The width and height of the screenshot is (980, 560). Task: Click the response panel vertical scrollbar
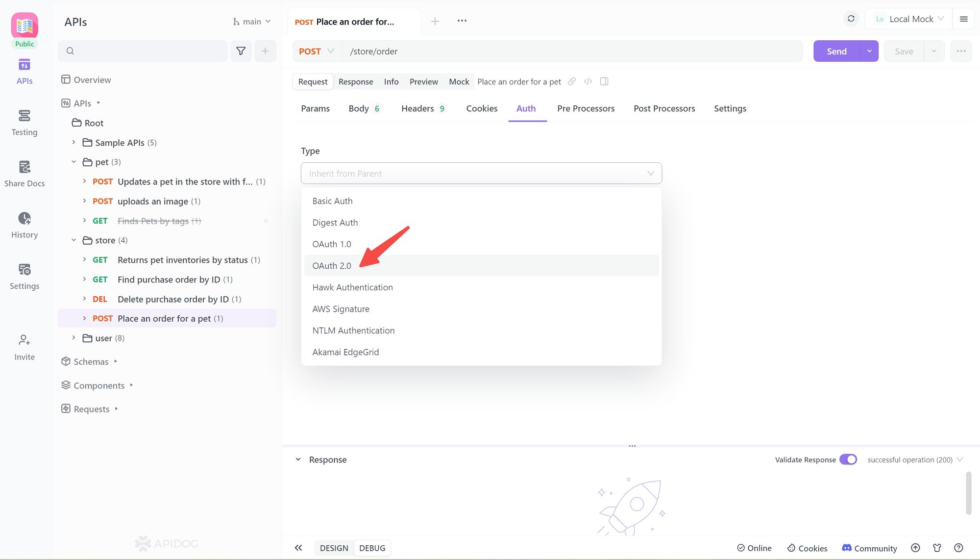coord(968,493)
